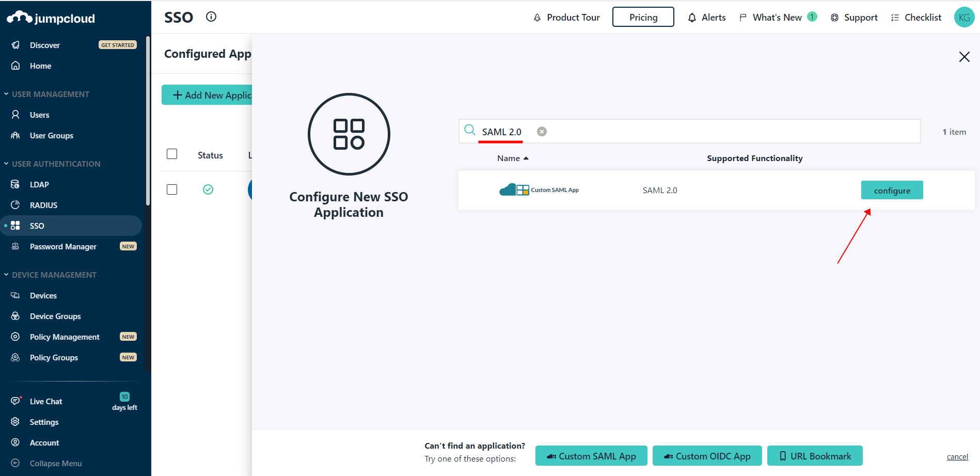The height and width of the screenshot is (476, 980).
Task: Select the SSO grid icon in sidebar
Action: click(x=15, y=226)
